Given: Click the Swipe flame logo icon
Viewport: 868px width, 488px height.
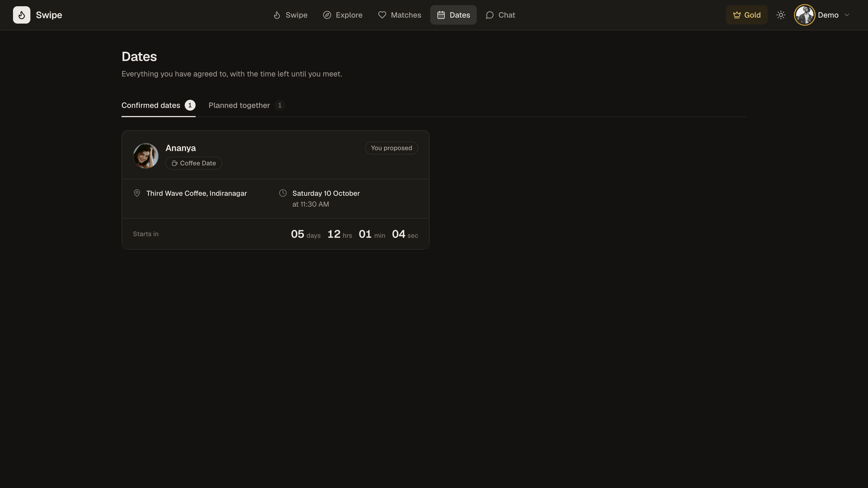Looking at the screenshot, I should tap(22, 15).
